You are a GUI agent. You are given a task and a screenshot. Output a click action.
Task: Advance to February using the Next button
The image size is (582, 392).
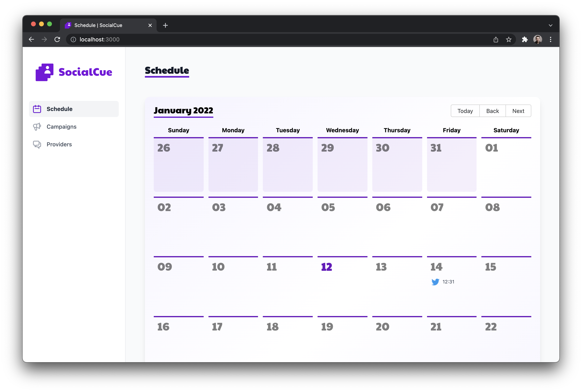click(x=518, y=111)
